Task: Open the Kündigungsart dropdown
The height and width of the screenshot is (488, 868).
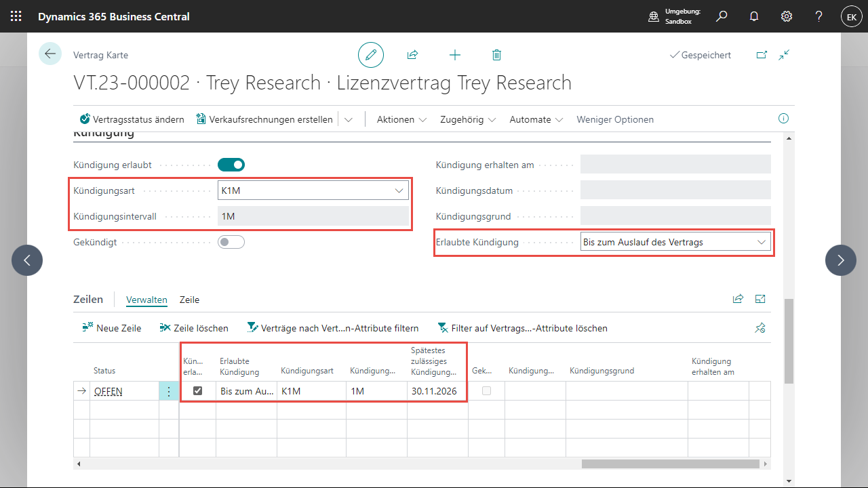Action: [399, 190]
